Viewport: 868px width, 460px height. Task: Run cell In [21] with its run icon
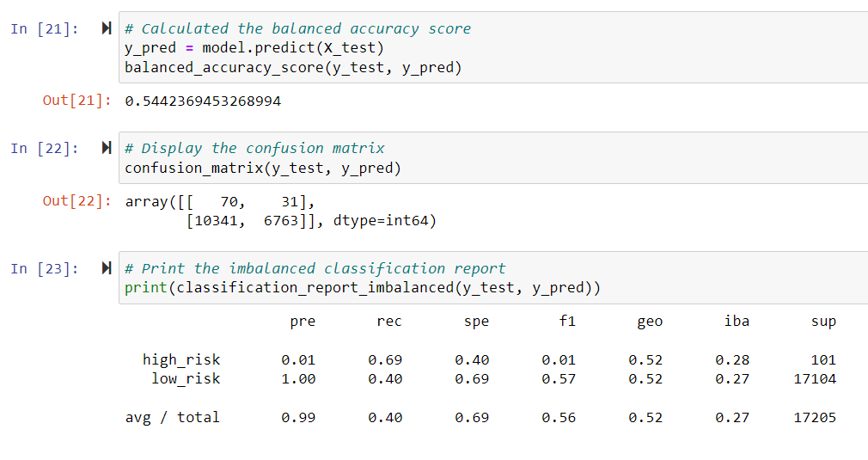click(107, 28)
